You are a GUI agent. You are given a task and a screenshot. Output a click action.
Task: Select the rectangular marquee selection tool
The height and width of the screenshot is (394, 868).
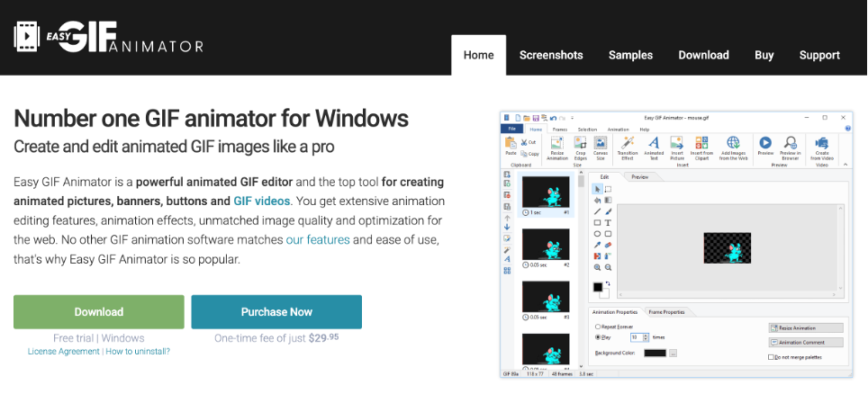point(608,189)
